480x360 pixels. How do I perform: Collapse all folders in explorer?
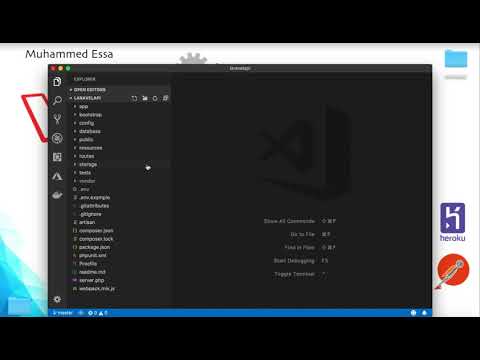pyautogui.click(x=165, y=98)
